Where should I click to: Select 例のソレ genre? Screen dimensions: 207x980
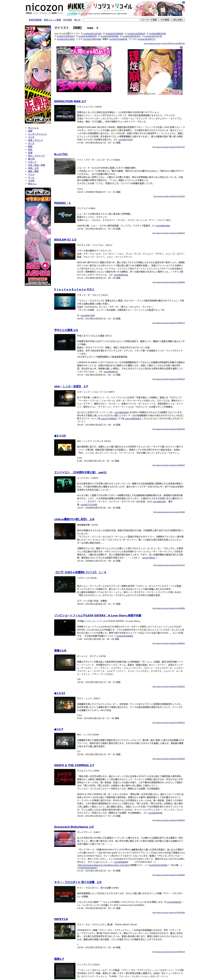click(32, 184)
